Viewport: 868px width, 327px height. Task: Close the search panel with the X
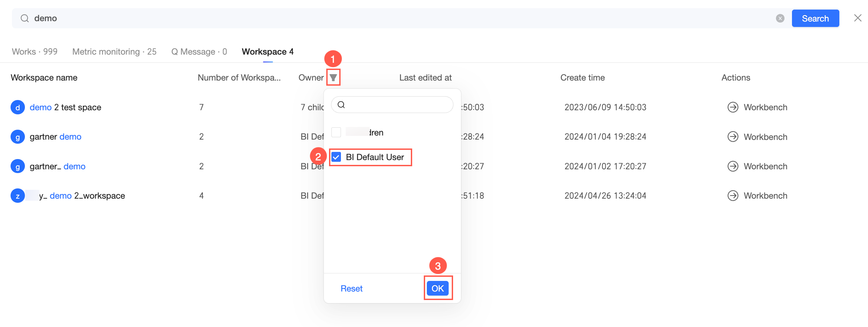(x=858, y=18)
